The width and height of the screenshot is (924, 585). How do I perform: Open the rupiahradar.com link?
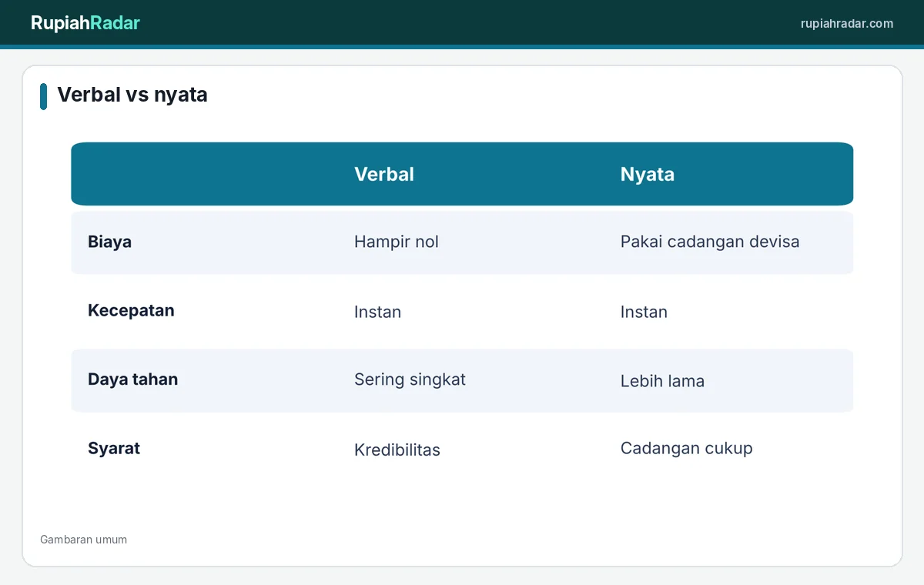847,24
